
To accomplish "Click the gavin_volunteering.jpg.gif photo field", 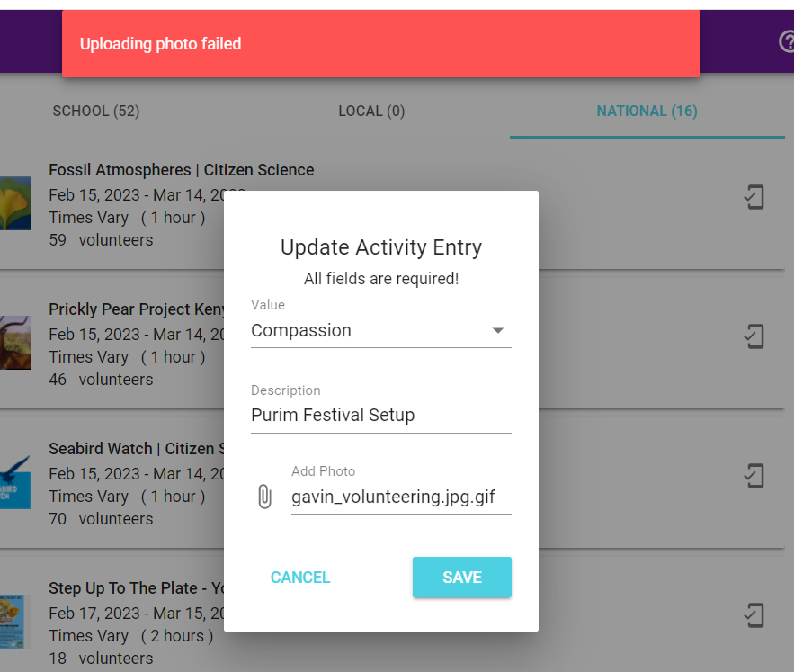I will tap(401, 497).
